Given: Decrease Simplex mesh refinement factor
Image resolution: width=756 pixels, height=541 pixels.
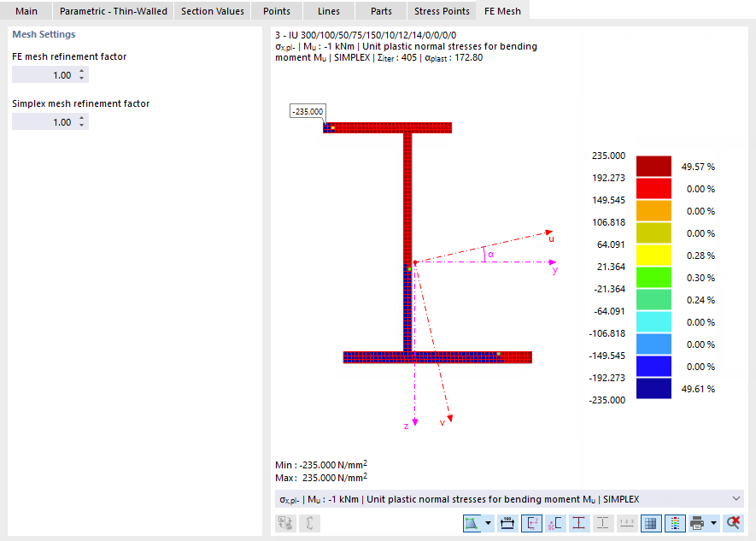Looking at the screenshot, I should tap(81, 126).
